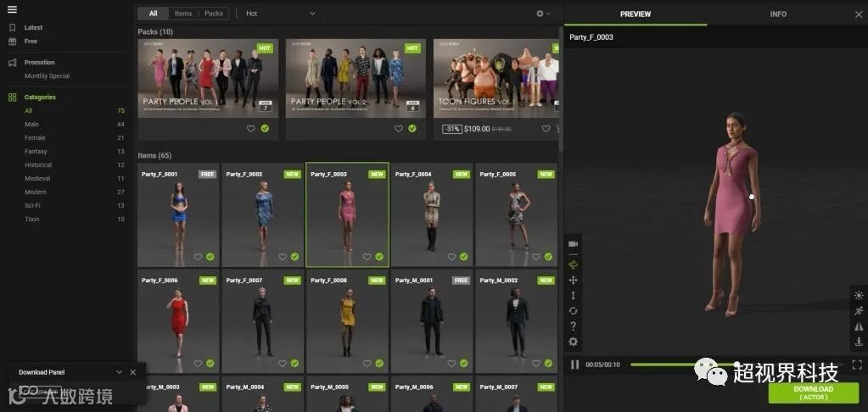Click the heart on Party_F_0002
The height and width of the screenshot is (412, 868).
point(283,257)
